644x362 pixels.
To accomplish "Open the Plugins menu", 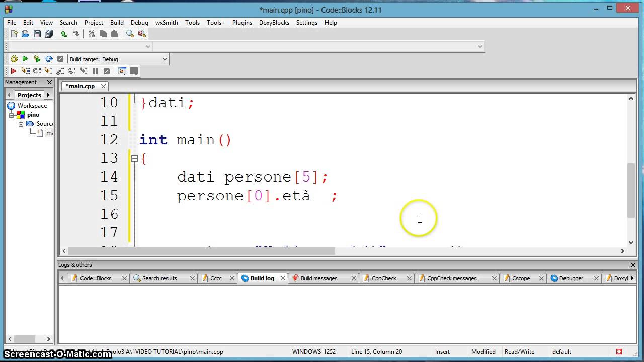I will 242,23.
